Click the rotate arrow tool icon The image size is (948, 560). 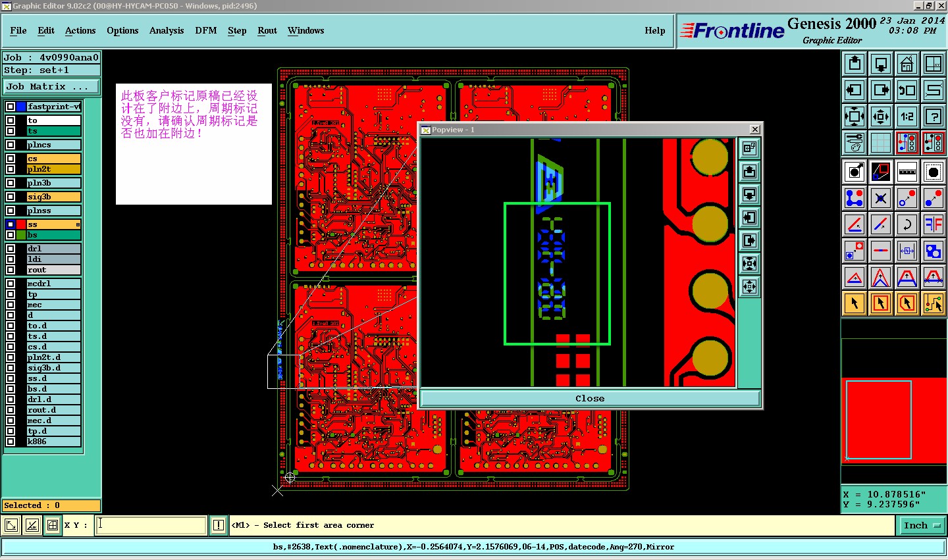point(907,224)
